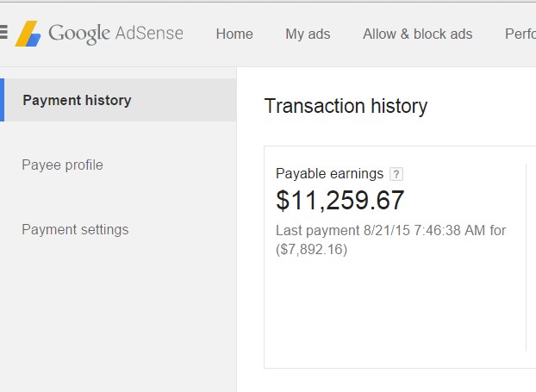Open Payee profile from the sidebar

(x=62, y=165)
